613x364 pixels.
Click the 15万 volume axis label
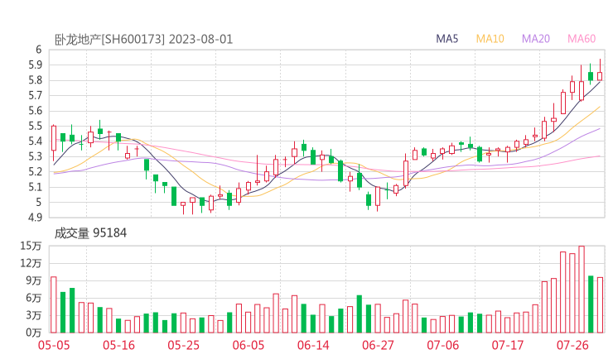point(31,246)
